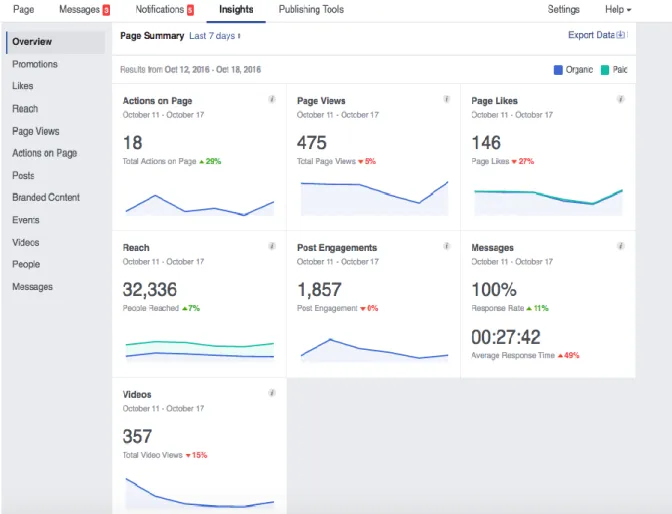672x514 pixels.
Task: Click the Page Summary heading
Action: pos(152,36)
